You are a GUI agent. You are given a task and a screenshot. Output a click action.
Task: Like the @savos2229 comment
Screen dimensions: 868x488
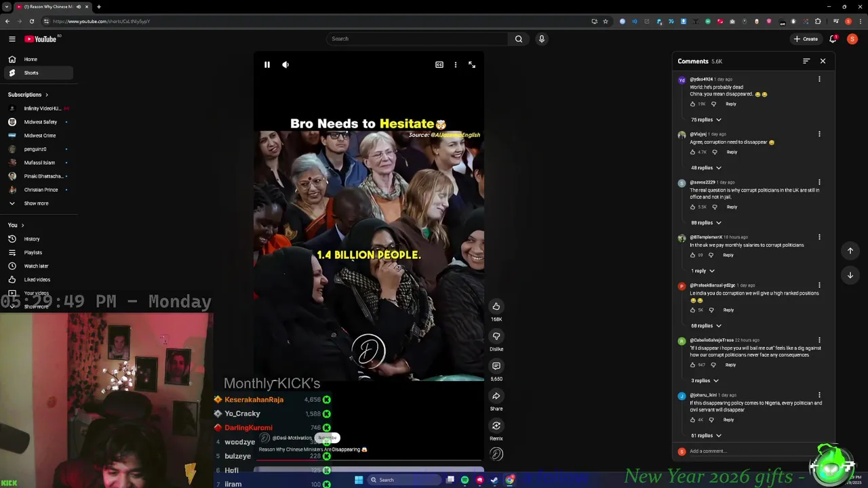pyautogui.click(x=692, y=207)
